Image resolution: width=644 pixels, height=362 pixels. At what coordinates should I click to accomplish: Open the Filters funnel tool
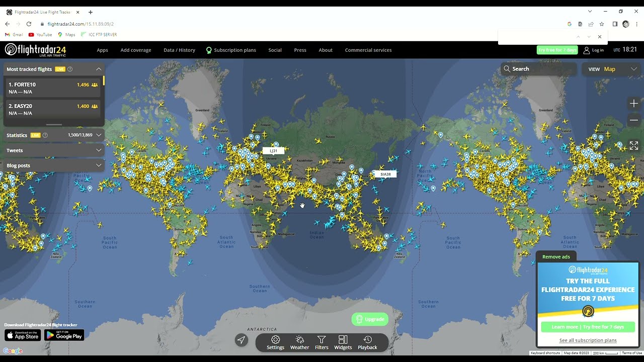[x=321, y=342]
